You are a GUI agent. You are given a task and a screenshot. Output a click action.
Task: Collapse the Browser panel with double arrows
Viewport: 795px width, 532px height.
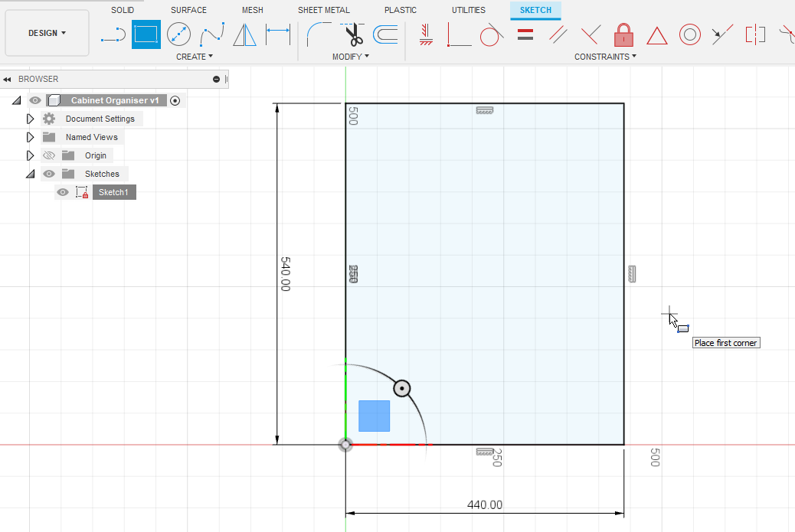pos(7,80)
